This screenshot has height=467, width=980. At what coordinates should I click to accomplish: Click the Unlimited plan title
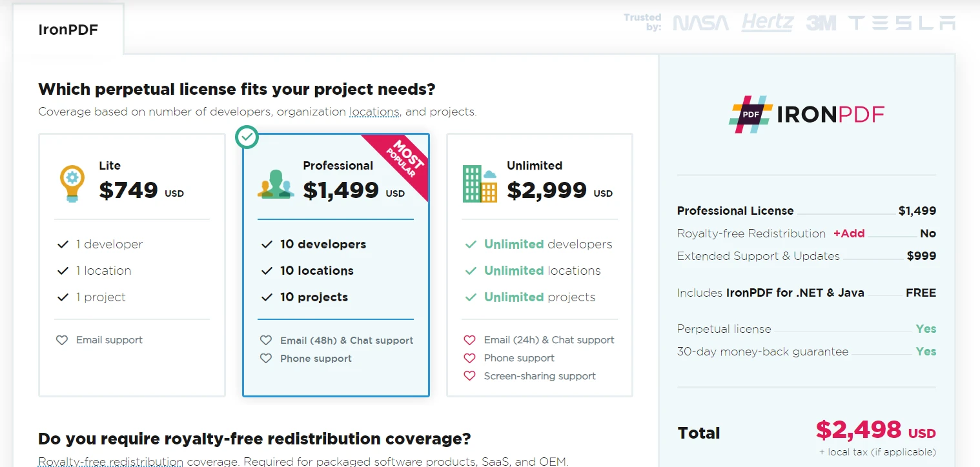coord(535,166)
